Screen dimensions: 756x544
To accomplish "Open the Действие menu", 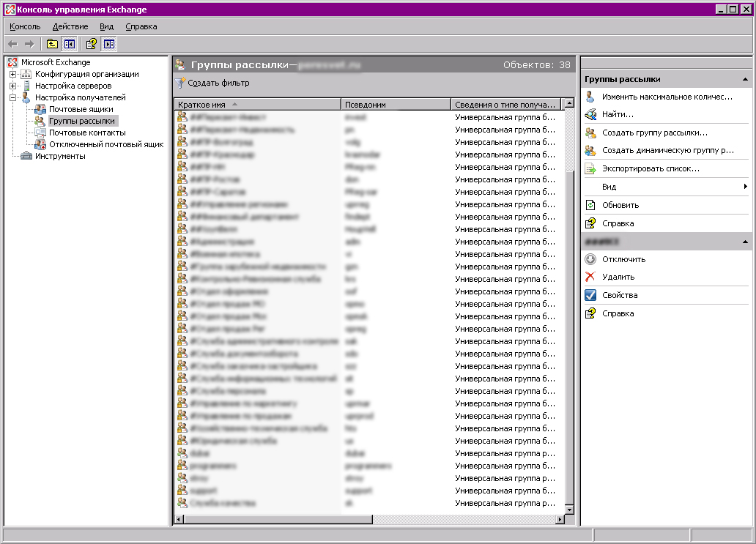I will (70, 26).
